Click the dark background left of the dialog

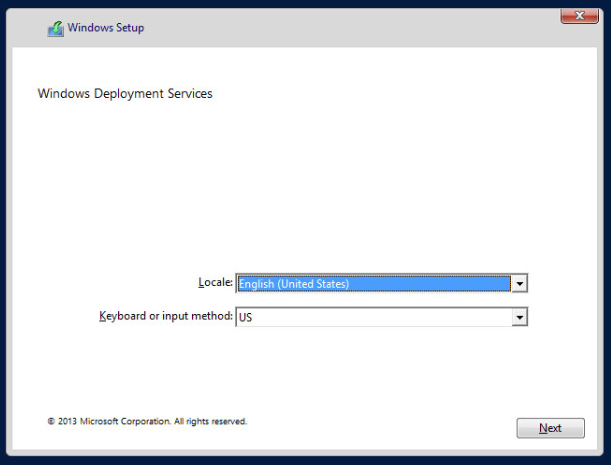(x=5, y=230)
